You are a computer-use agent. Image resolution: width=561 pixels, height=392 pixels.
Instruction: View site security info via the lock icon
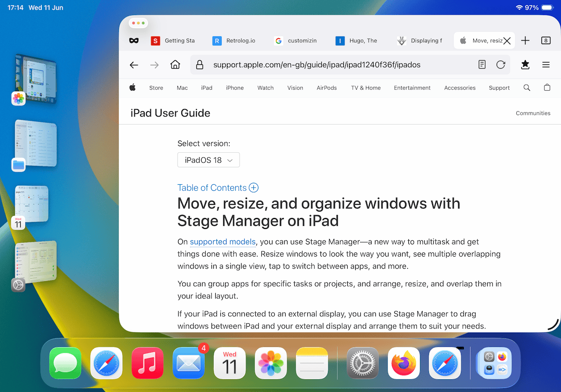pyautogui.click(x=199, y=64)
